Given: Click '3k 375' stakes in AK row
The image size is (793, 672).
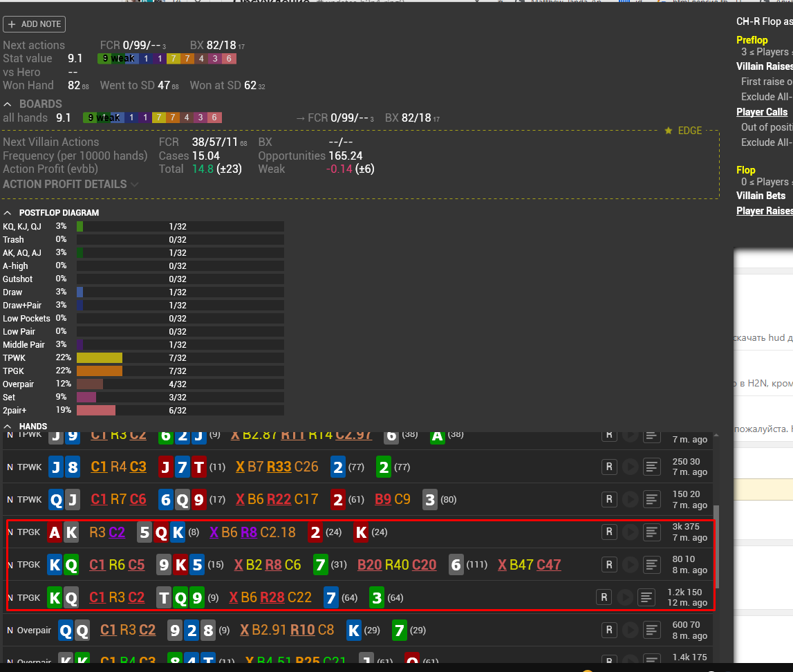Looking at the screenshot, I should (x=686, y=526).
